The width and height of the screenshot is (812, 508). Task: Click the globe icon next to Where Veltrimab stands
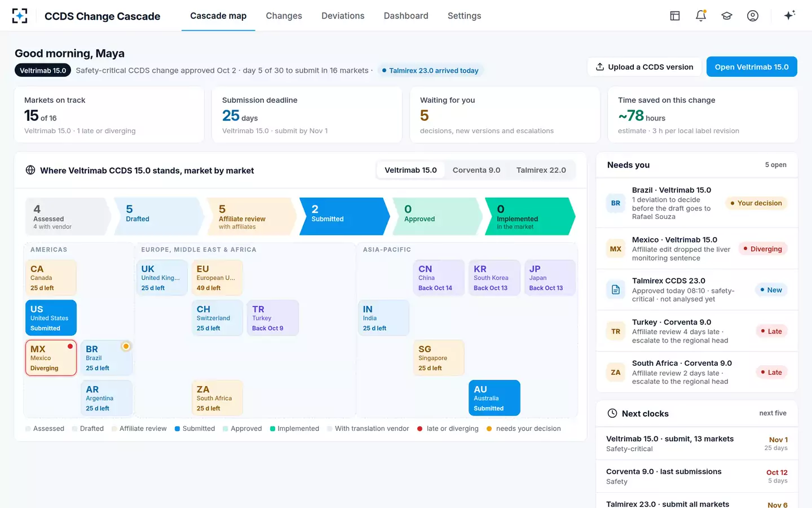(x=30, y=170)
